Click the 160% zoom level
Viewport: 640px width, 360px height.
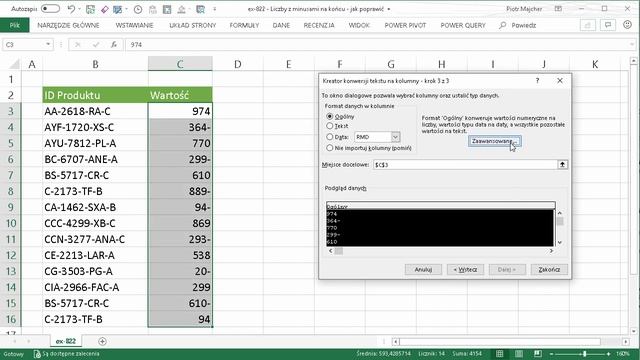(623, 354)
